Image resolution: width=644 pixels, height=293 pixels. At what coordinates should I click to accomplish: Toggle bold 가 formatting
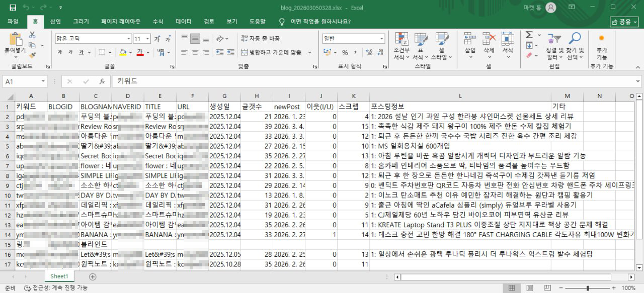[x=60, y=52]
